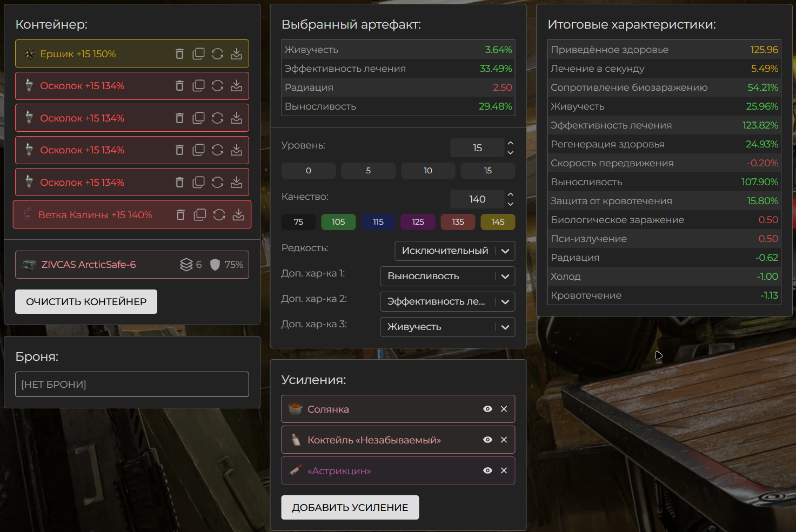Swap the Ветка Калины +15 140% artifact
Image resolution: width=796 pixels, height=532 pixels.
tap(219, 214)
